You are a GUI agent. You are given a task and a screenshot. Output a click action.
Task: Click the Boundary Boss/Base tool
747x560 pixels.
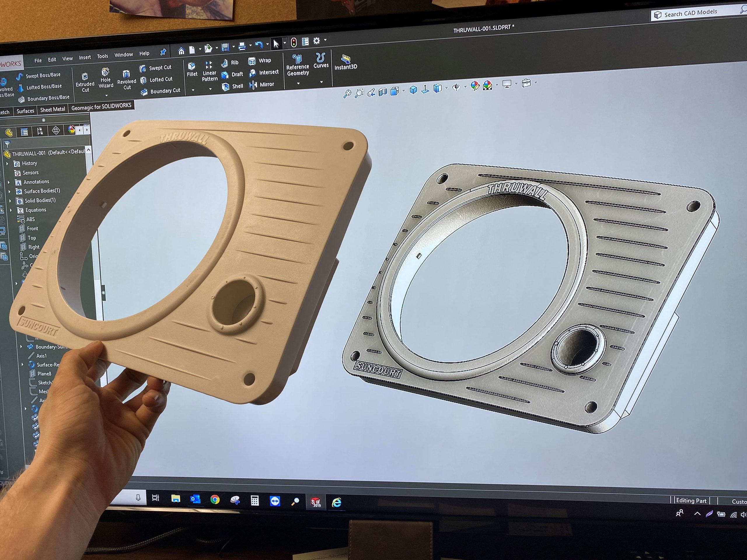44,99
